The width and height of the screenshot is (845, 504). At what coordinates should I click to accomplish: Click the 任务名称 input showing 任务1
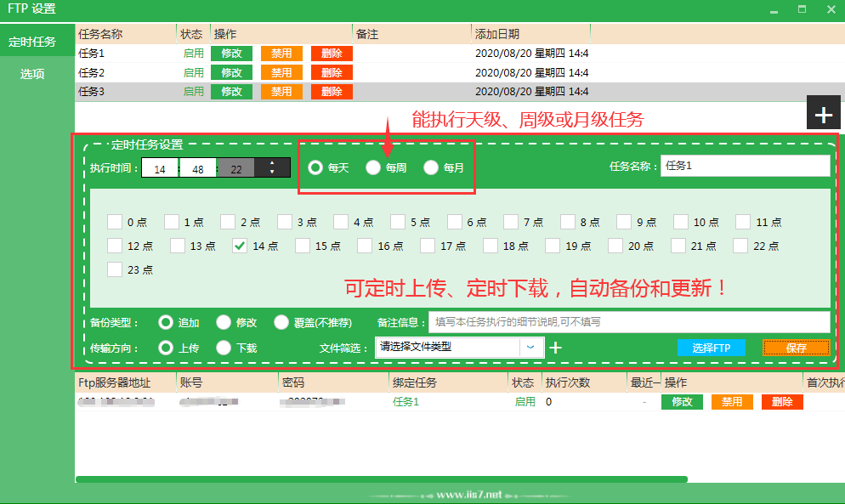click(746, 165)
